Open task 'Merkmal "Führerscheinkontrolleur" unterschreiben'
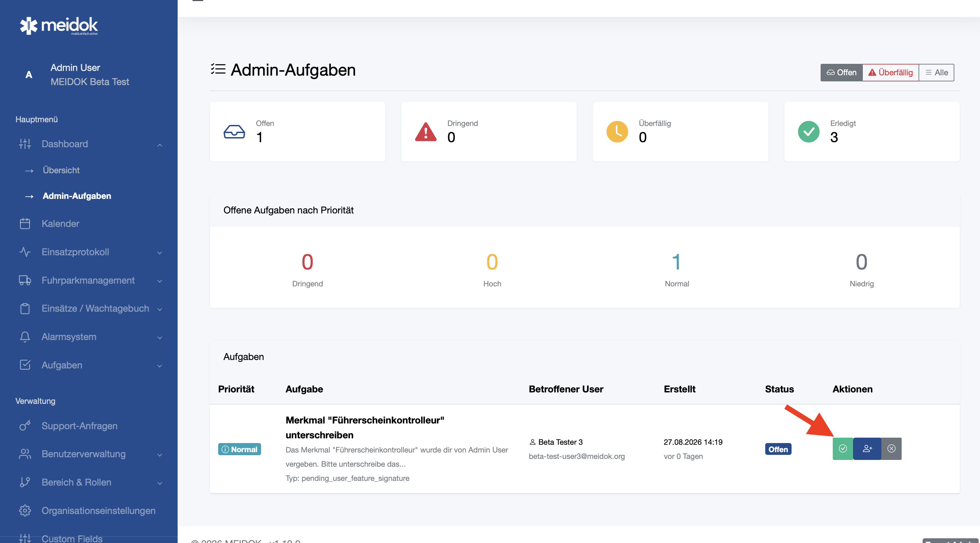The image size is (980, 543). pyautogui.click(x=365, y=427)
